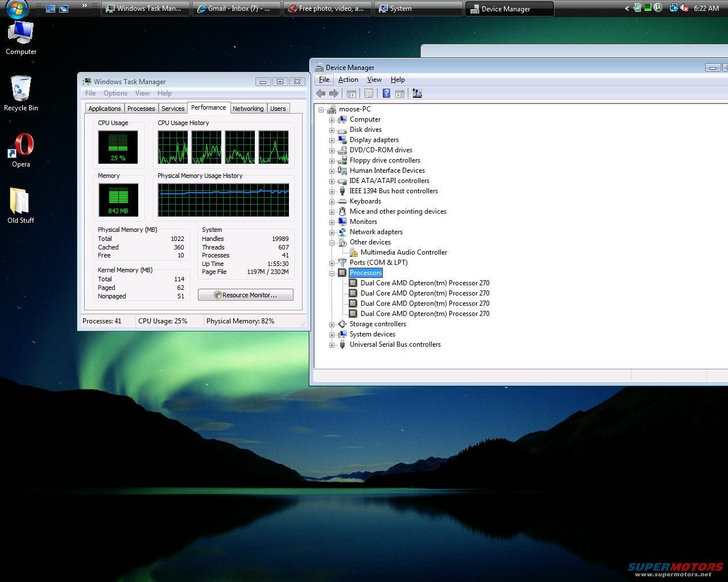Click the Scan for hardware changes icon
This screenshot has width=728, height=582.
(x=417, y=94)
